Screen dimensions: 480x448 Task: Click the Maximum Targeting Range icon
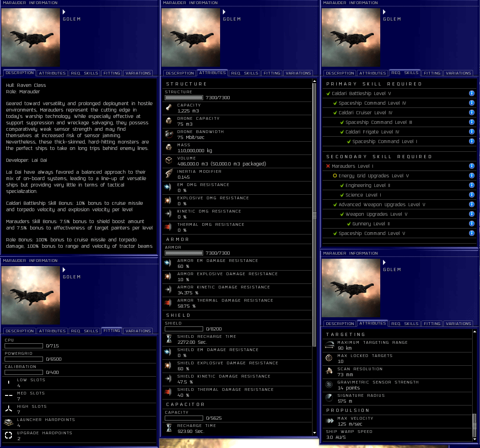click(329, 345)
